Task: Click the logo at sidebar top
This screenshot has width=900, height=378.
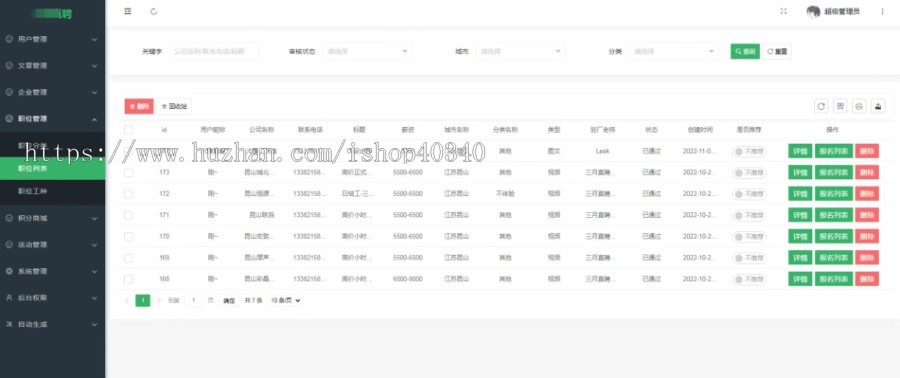Action: pyautogui.click(x=52, y=14)
